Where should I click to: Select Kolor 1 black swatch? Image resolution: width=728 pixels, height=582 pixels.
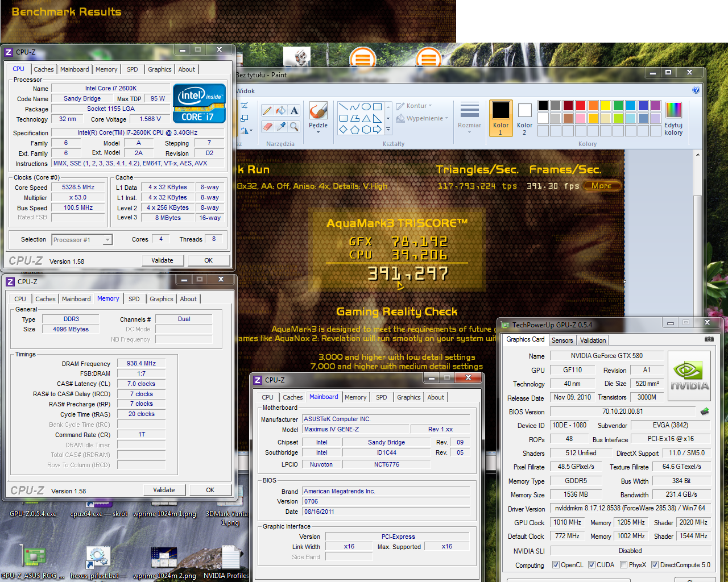501,119
